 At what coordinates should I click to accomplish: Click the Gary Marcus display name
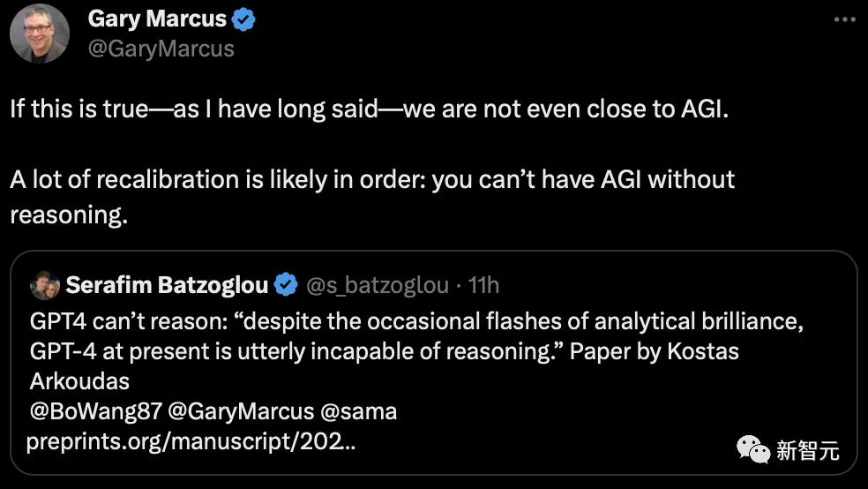click(x=157, y=19)
